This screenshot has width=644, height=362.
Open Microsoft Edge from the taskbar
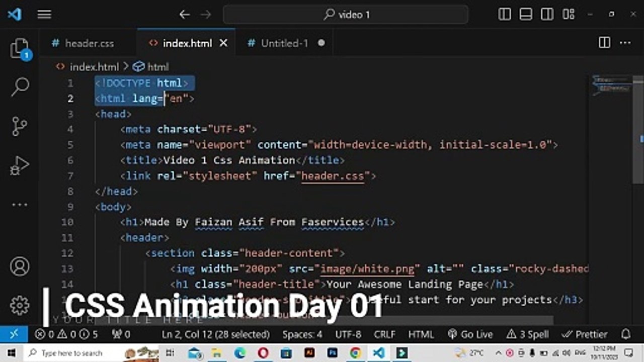point(239,353)
